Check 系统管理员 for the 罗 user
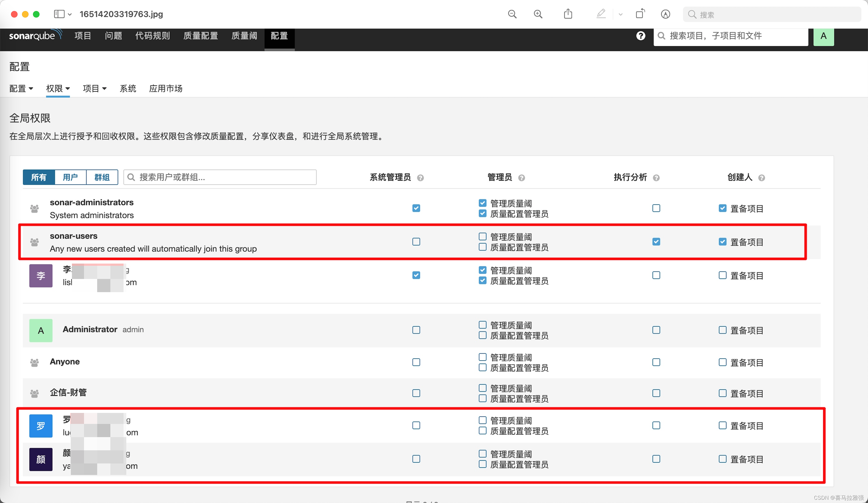The width and height of the screenshot is (868, 503). pos(416,426)
